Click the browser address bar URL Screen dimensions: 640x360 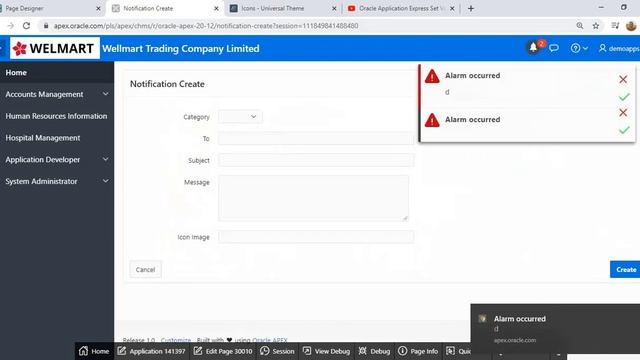206,26
